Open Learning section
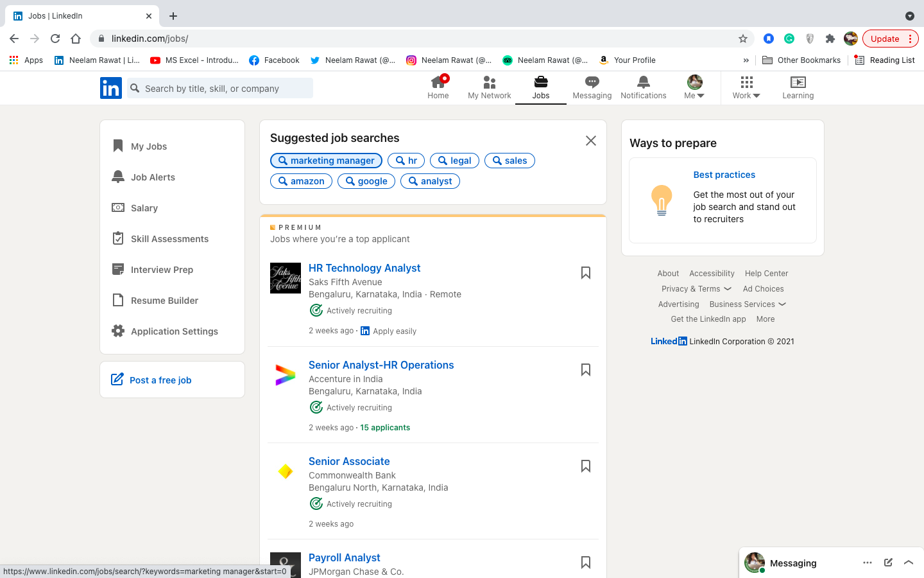The image size is (924, 578). (x=798, y=88)
